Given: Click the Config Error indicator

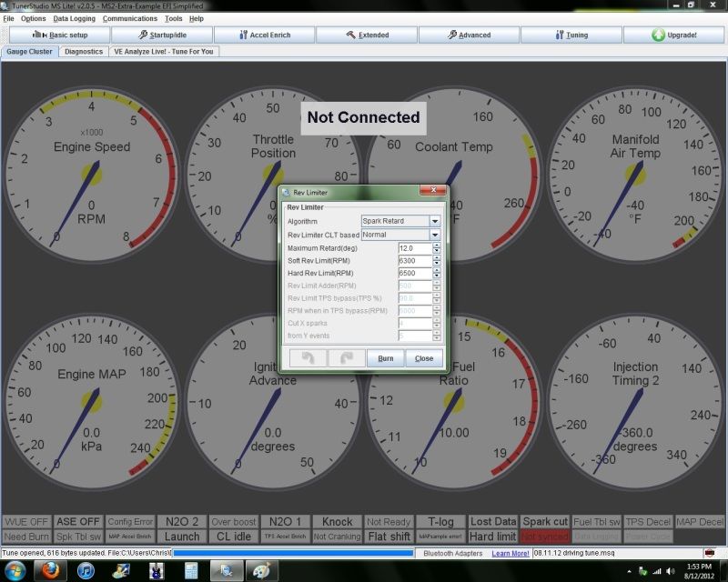Looking at the screenshot, I should [x=130, y=522].
